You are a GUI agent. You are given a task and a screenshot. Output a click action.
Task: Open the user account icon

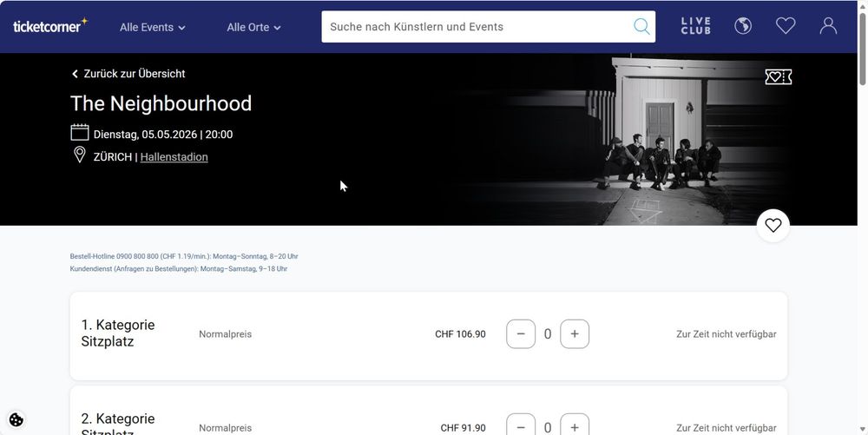tap(828, 26)
